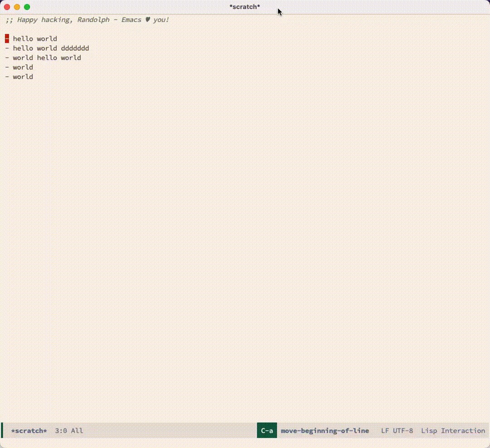490x448 pixels.
Task: Click the 3:0 cursor position indicator
Action: pos(61,430)
